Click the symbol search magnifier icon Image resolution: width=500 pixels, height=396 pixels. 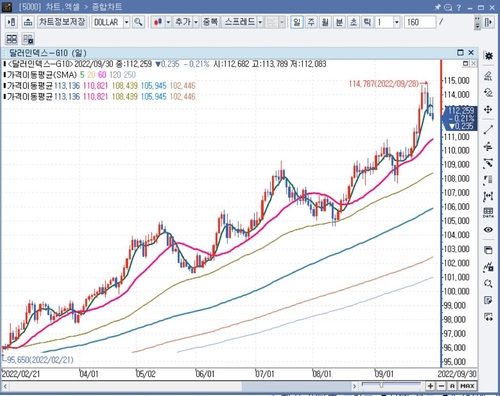138,22
